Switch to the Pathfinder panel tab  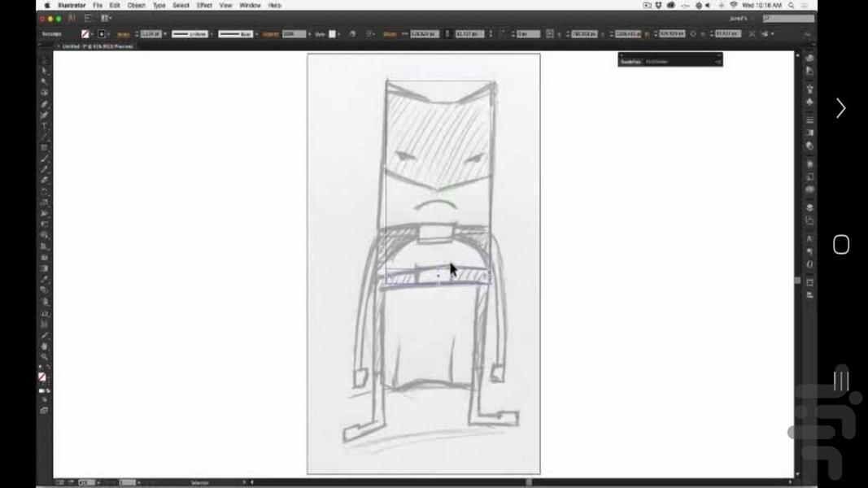656,62
